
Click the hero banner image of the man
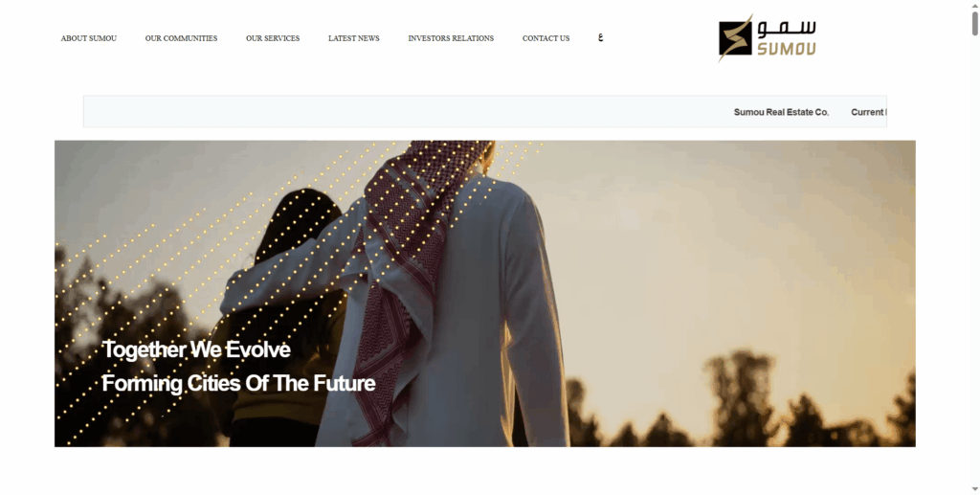pyautogui.click(x=484, y=293)
